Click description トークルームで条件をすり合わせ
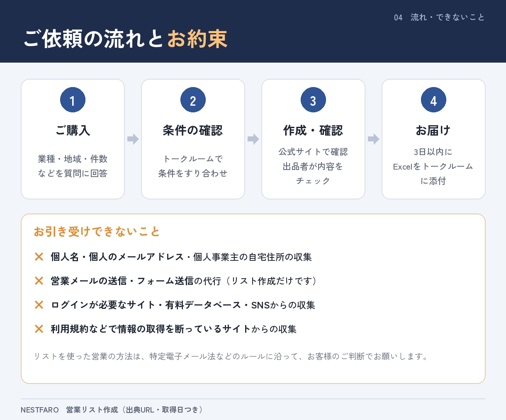 tap(193, 166)
